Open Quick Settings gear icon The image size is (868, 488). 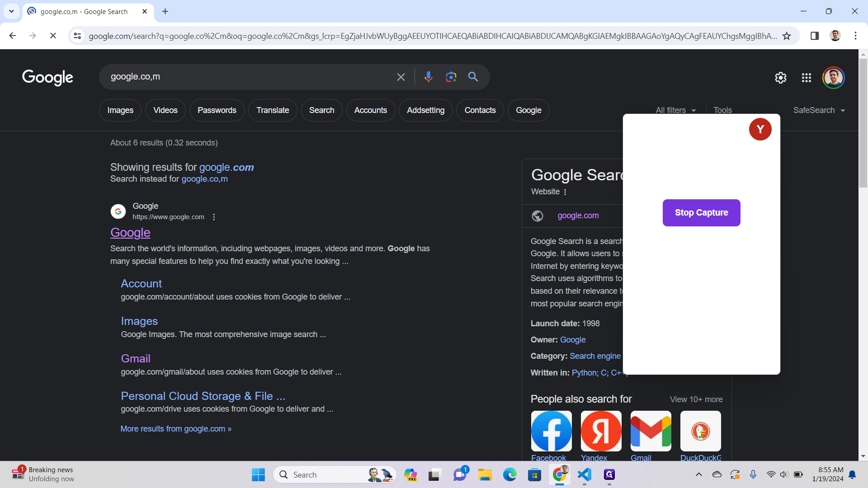coord(780,78)
